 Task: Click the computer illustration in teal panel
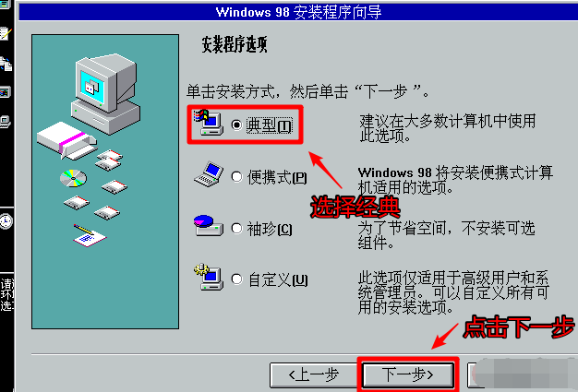(105, 94)
